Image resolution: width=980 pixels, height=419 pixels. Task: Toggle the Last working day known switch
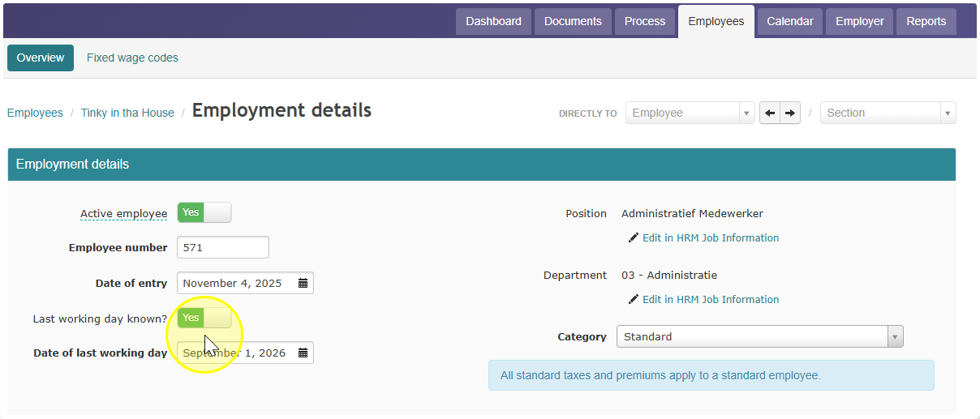(x=204, y=318)
